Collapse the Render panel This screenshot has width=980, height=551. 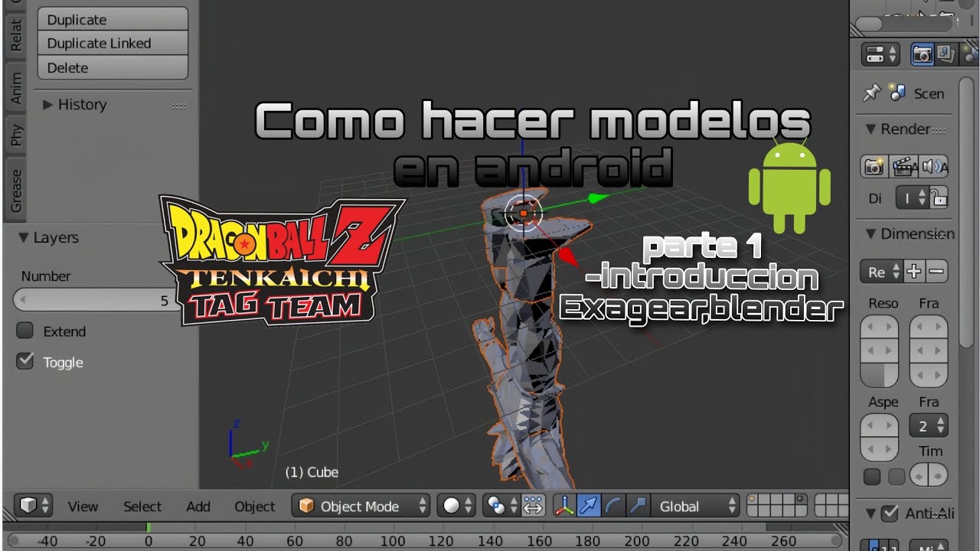tap(897, 129)
